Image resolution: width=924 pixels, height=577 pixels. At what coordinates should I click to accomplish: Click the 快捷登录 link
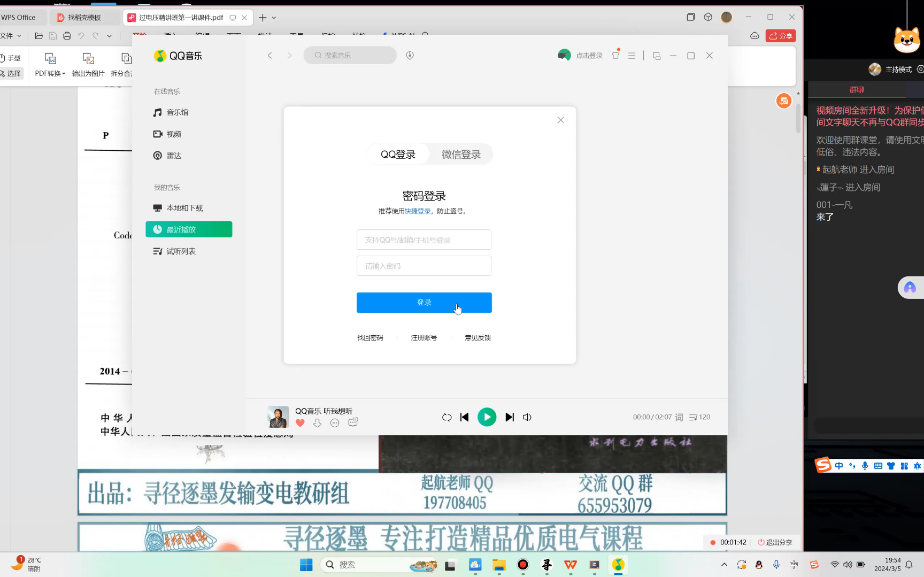(x=418, y=211)
